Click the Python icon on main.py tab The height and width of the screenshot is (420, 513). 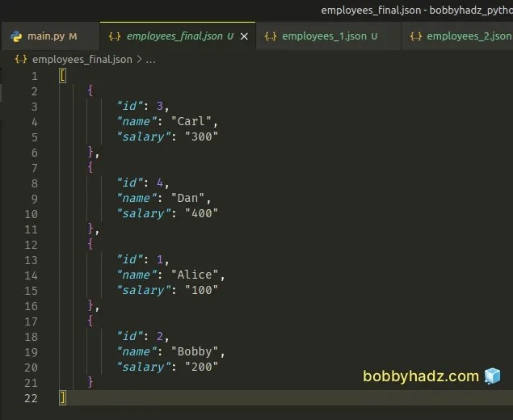tap(16, 36)
